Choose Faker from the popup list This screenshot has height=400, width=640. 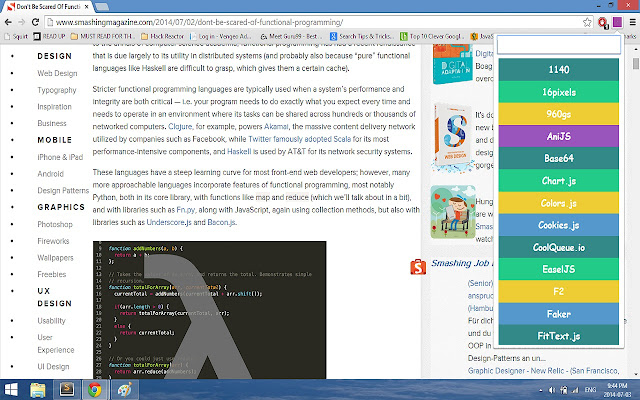[558, 314]
